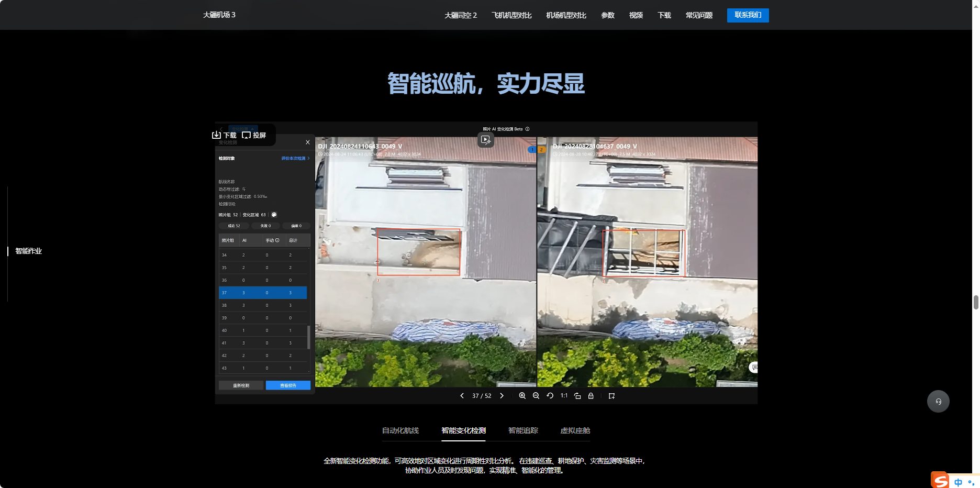The height and width of the screenshot is (488, 980).
Task: Click the 联系我们 button
Action: click(x=748, y=15)
